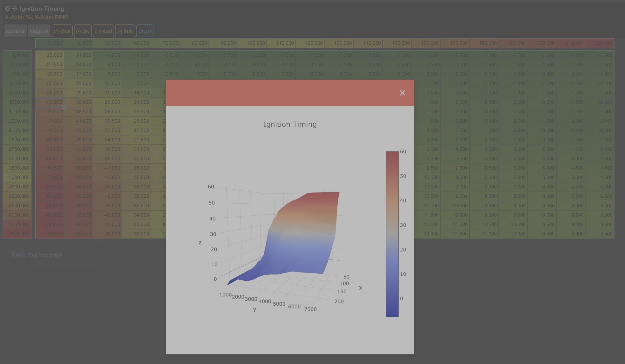Click cell 59.500 in row 4500.000
Viewport: 625px width, 364px height.
click(50, 187)
